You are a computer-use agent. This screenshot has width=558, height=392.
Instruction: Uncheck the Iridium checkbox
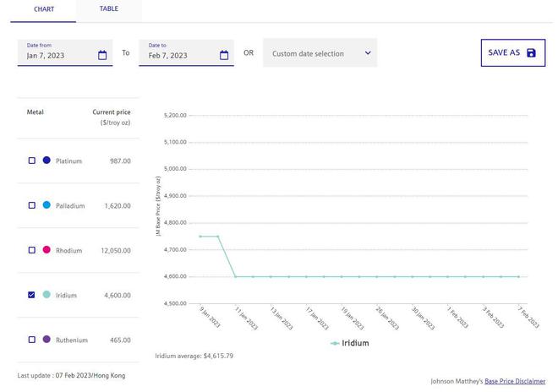point(32,295)
